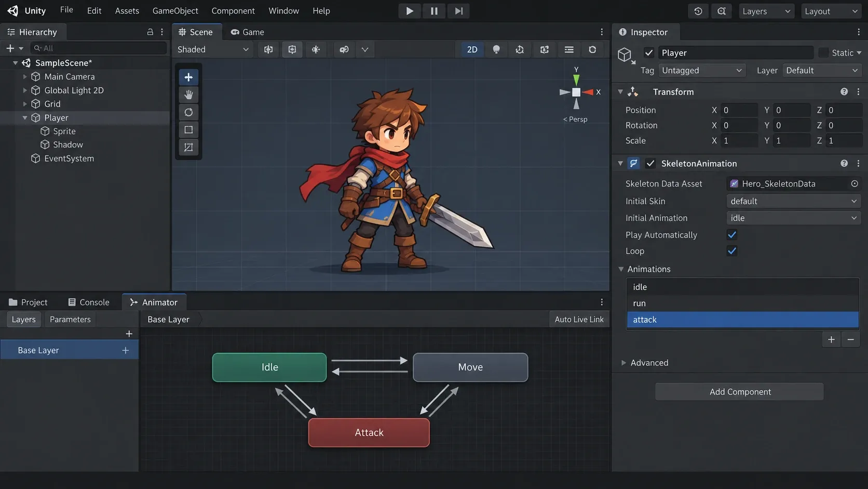Select the Scale tool below the Rect tool
Image resolution: width=868 pixels, height=489 pixels.
coord(188,148)
